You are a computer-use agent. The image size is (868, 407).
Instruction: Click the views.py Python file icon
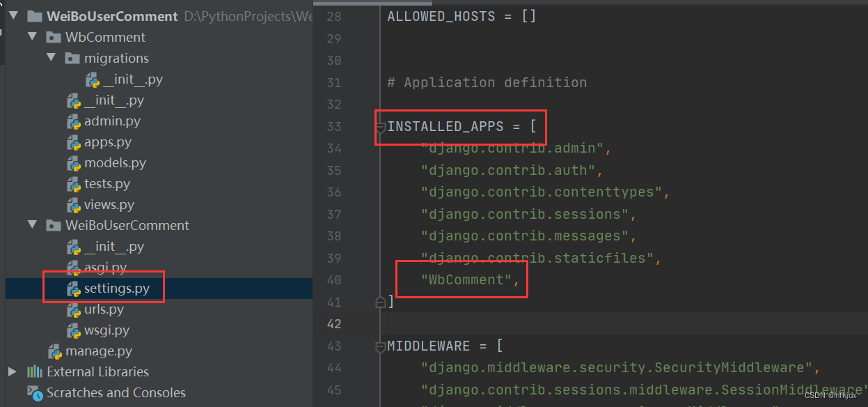tap(74, 205)
